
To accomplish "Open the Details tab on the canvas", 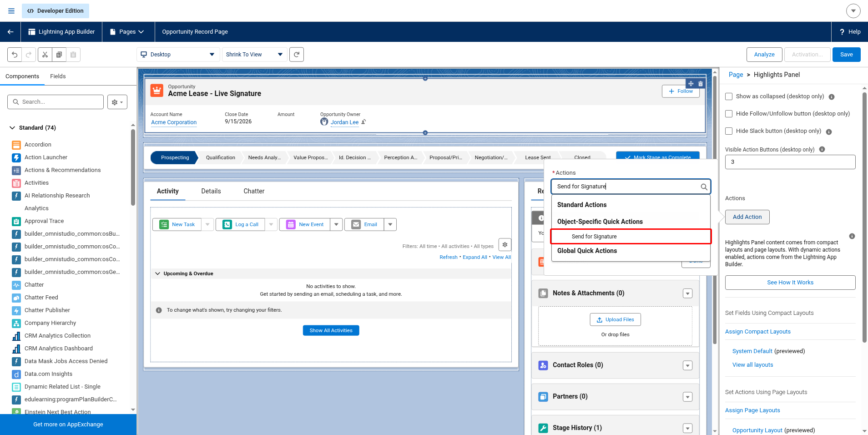I will (x=211, y=191).
